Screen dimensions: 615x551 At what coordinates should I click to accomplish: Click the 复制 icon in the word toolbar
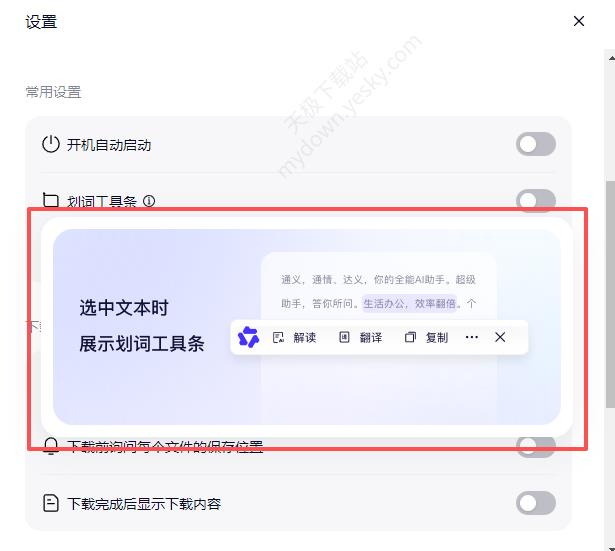(410, 337)
